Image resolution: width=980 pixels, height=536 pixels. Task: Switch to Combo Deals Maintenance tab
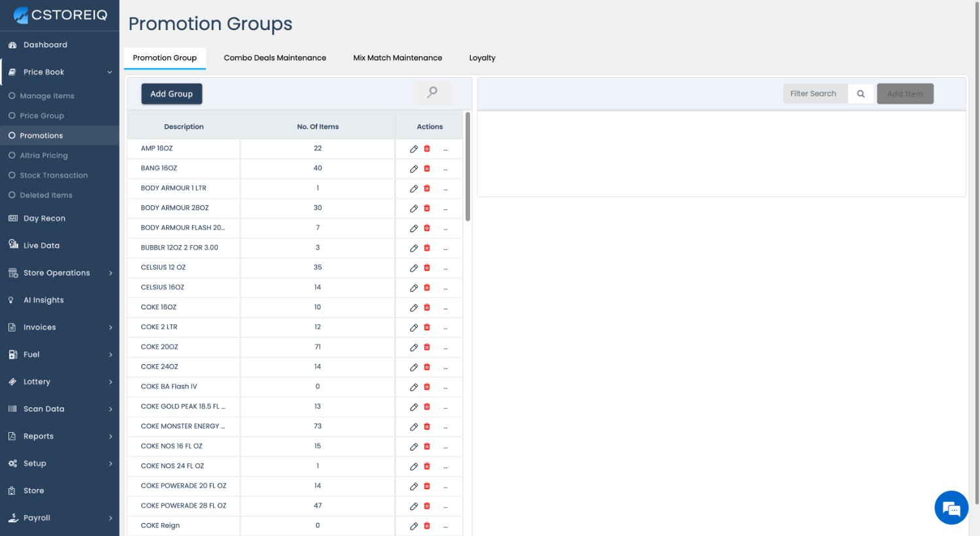(275, 58)
